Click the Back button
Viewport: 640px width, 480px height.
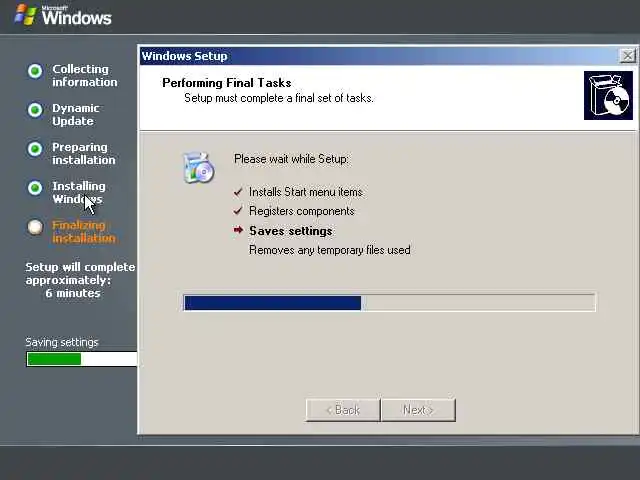[x=343, y=410]
